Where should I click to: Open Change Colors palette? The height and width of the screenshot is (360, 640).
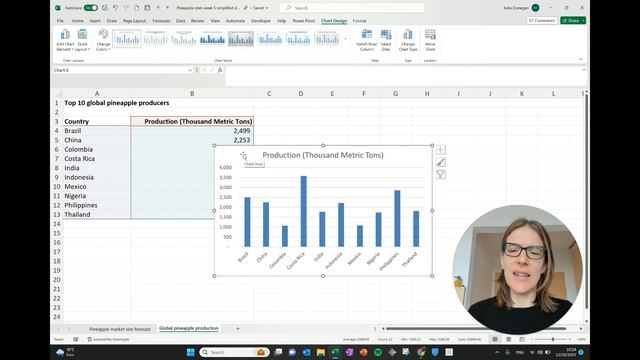(x=103, y=40)
